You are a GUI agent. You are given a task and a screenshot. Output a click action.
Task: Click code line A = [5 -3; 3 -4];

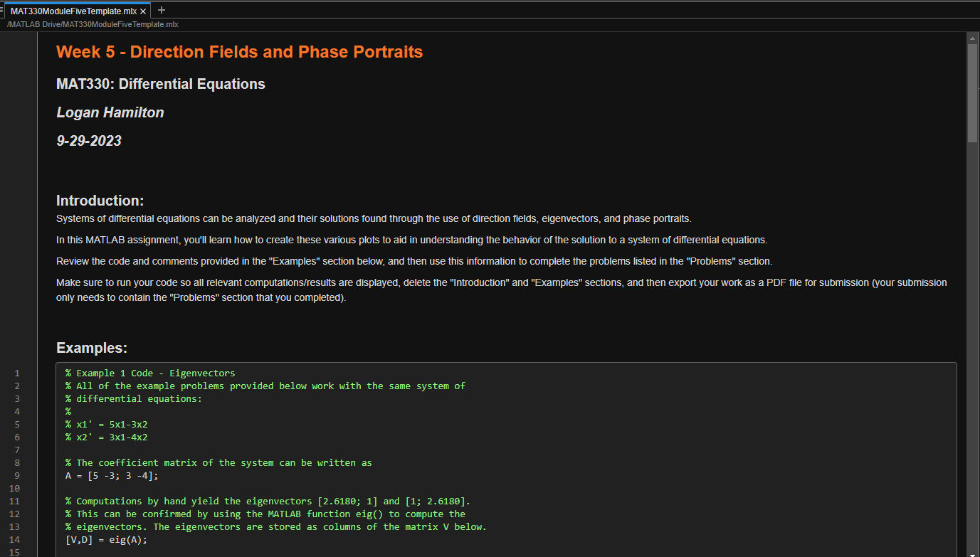[112, 475]
